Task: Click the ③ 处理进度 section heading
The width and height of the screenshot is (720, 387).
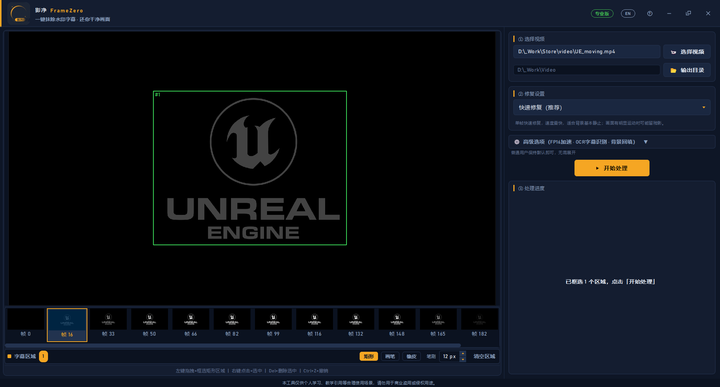Action: click(531, 188)
